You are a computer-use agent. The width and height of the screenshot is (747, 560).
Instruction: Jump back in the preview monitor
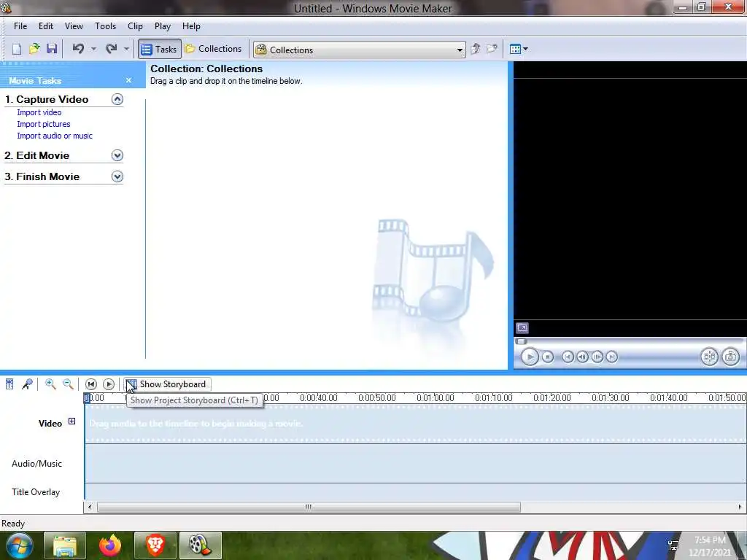pyautogui.click(x=568, y=357)
